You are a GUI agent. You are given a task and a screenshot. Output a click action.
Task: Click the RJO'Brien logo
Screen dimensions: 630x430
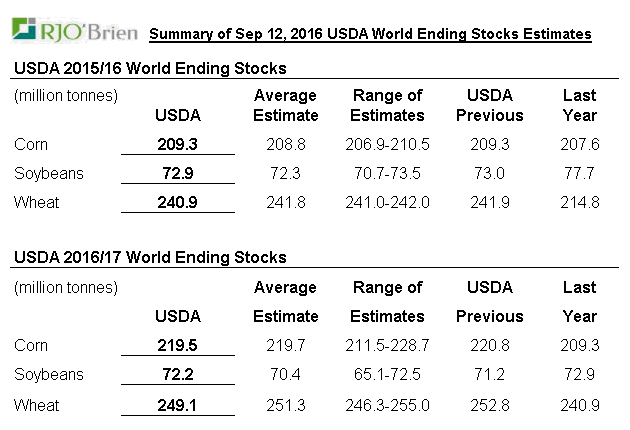pyautogui.click(x=73, y=31)
